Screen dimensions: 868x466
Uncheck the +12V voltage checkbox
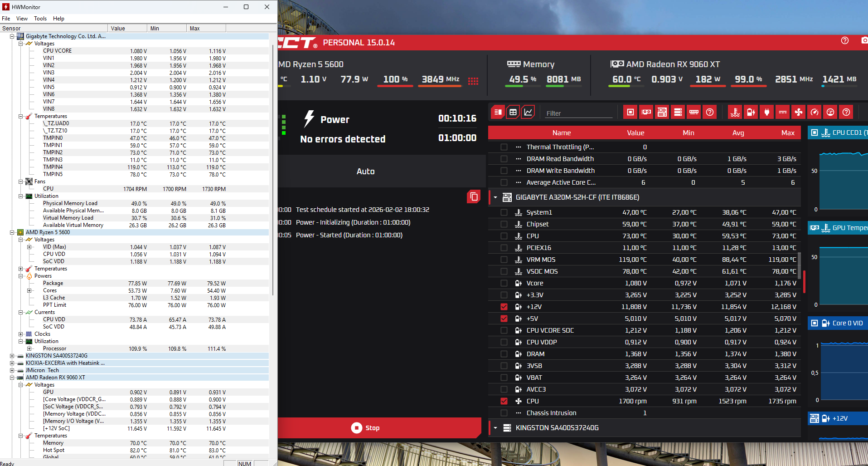504,307
